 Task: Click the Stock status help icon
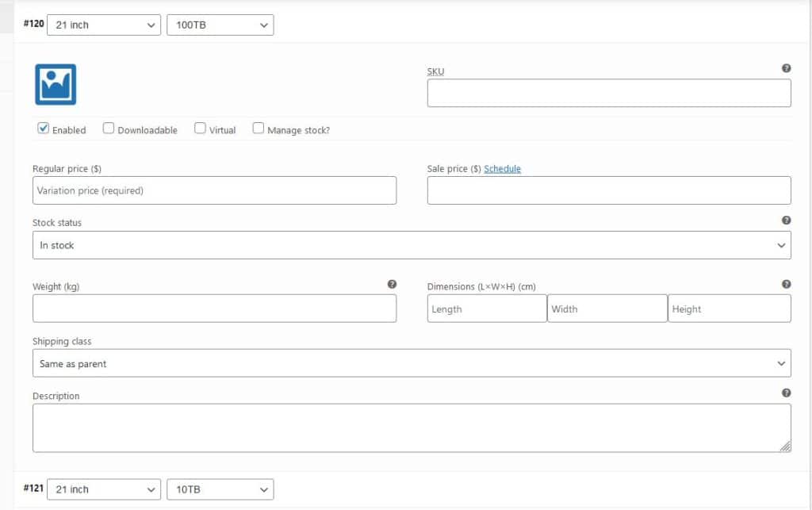[x=787, y=220]
